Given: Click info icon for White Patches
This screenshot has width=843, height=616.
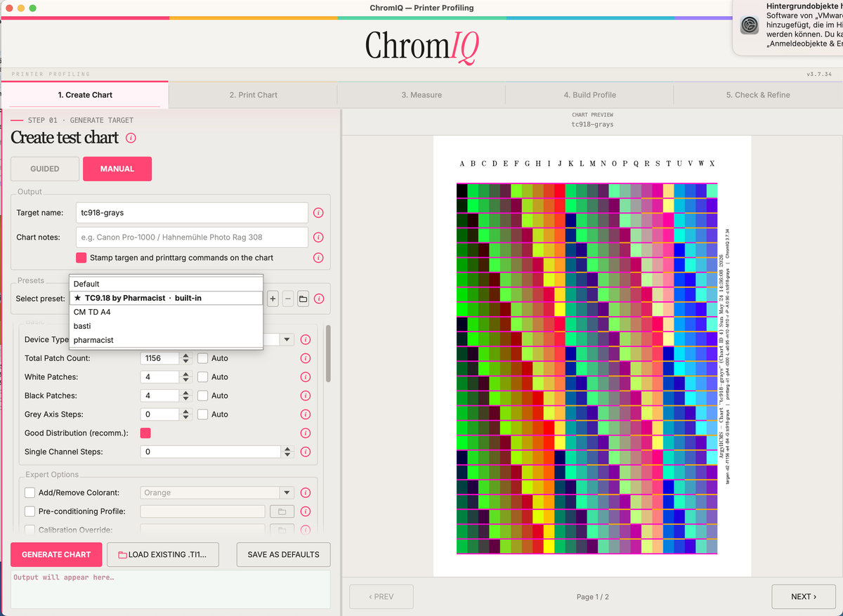Looking at the screenshot, I should 306,377.
